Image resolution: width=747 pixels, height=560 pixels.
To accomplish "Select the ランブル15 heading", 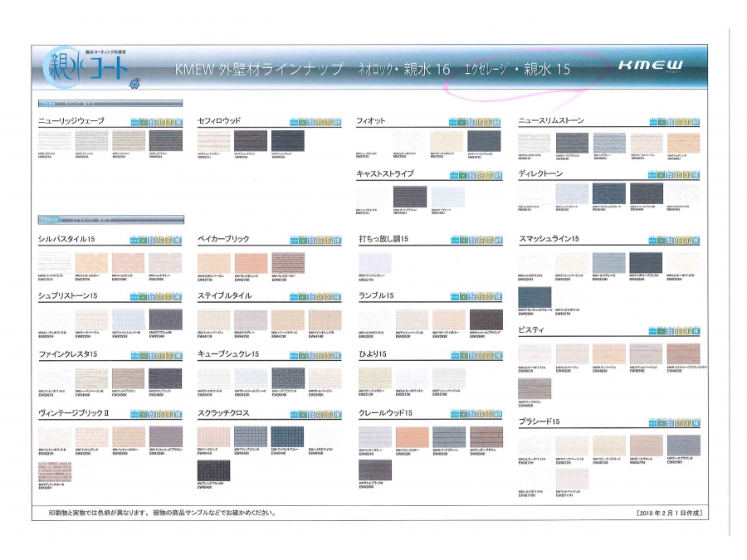I will click(376, 295).
